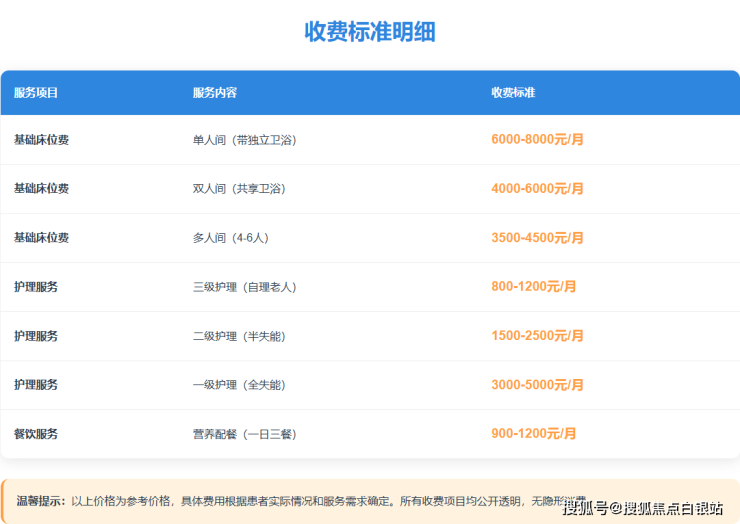740x524 pixels.
Task: Click the 3000-5000元/月 price
Action: [537, 385]
